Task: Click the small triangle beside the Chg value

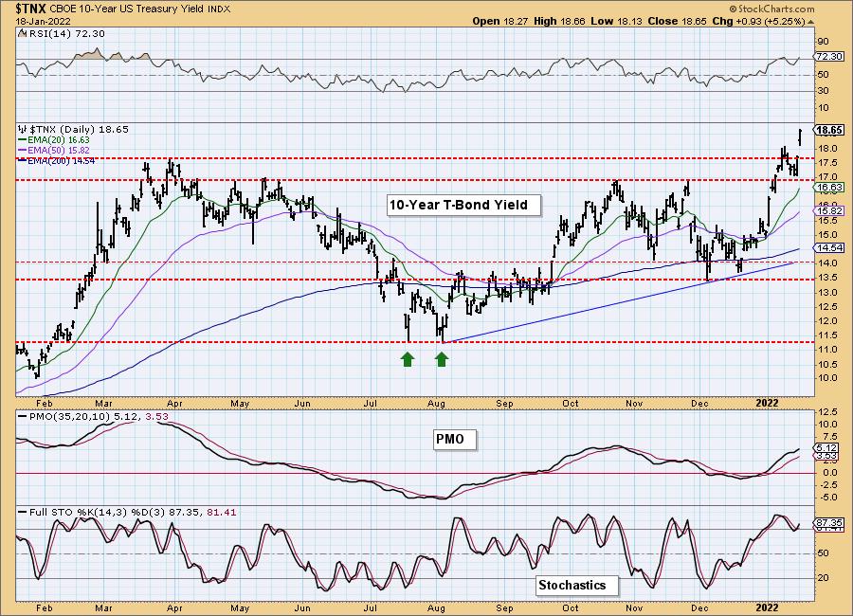Action: click(811, 23)
